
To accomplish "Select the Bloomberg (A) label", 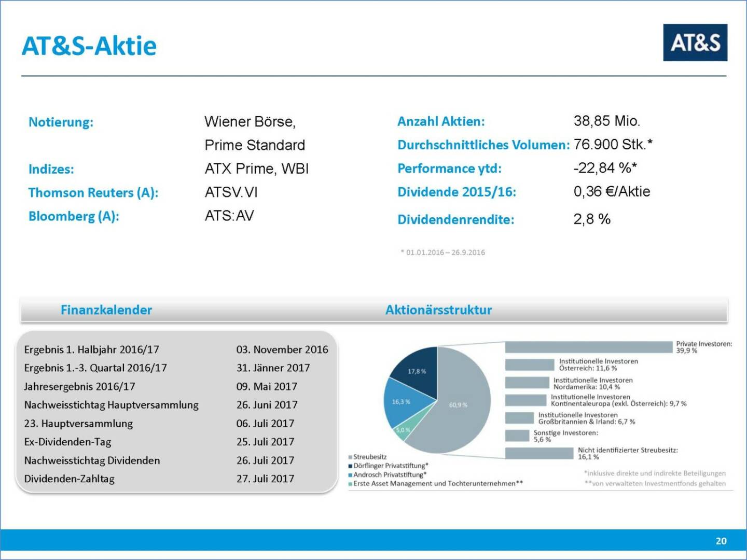I will coord(74,216).
